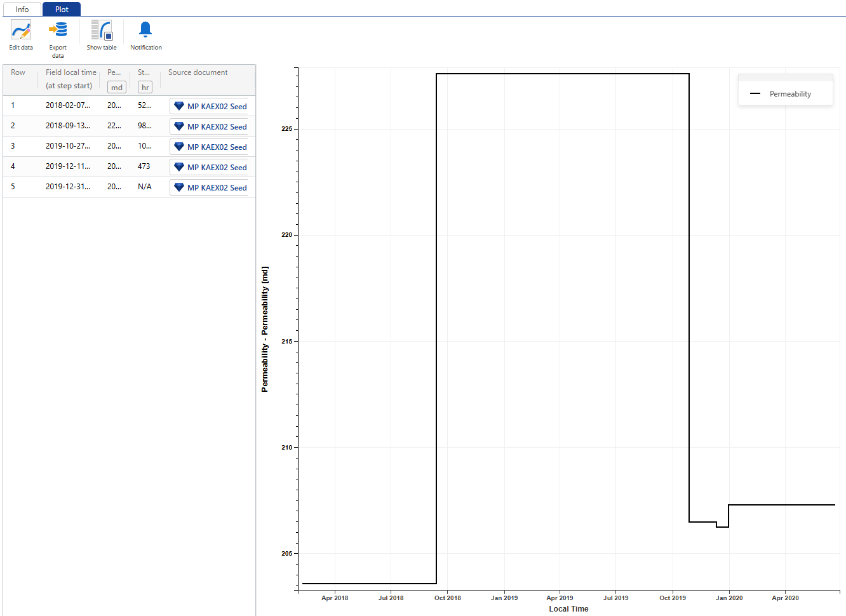Click the 225 y-axis tick label

tap(287, 129)
